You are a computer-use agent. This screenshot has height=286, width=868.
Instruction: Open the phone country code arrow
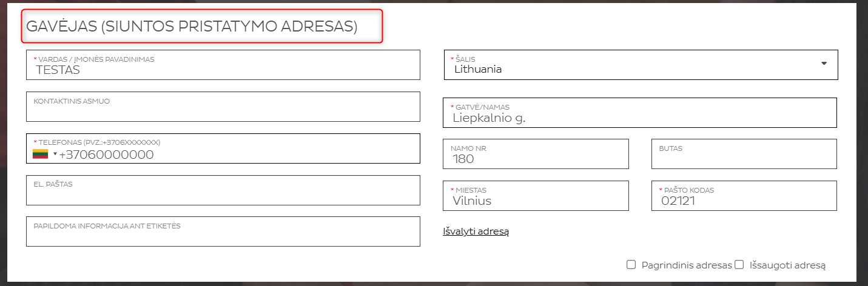[55, 154]
